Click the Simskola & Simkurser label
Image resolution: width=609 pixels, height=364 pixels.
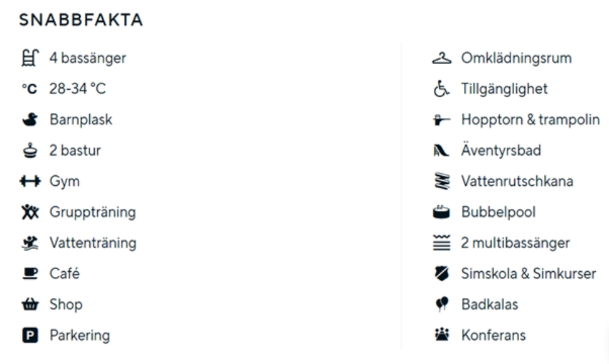pos(529,274)
